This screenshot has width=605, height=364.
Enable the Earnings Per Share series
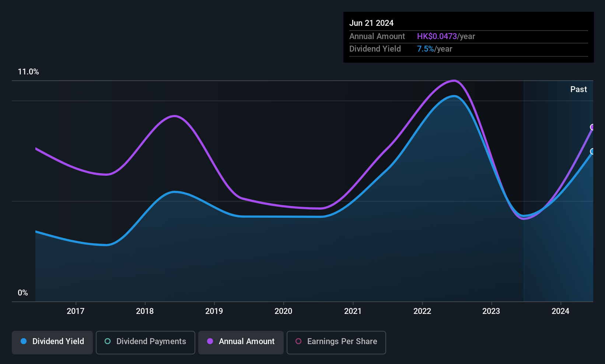click(336, 343)
